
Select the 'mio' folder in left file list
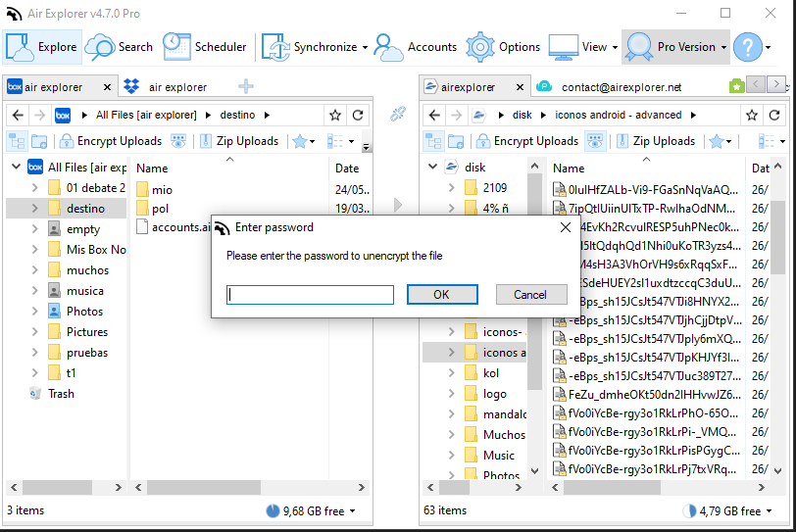point(162,190)
